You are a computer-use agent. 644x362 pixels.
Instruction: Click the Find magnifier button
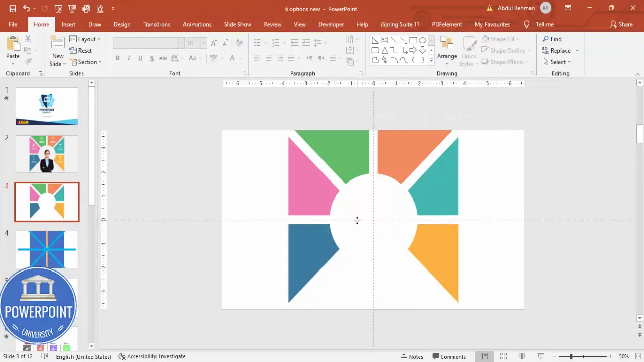click(x=552, y=39)
